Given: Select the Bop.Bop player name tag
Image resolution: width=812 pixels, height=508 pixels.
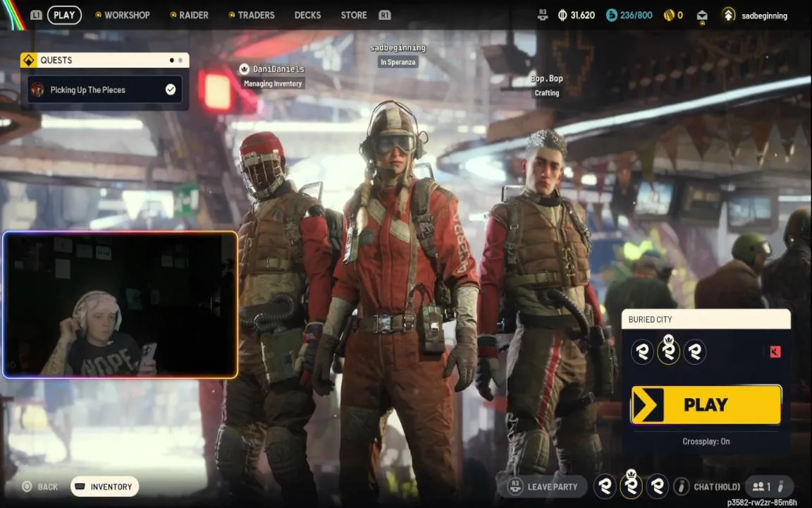Looking at the screenshot, I should click(x=547, y=78).
